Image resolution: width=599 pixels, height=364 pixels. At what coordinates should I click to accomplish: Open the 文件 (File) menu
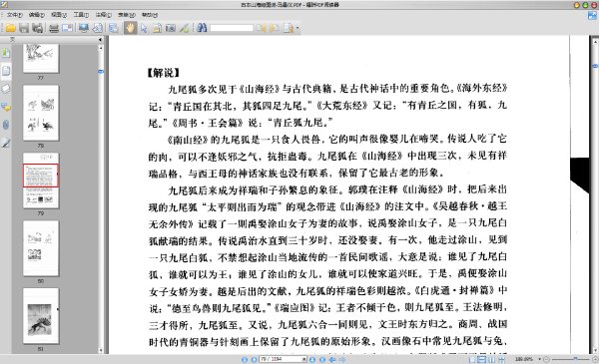pos(15,15)
